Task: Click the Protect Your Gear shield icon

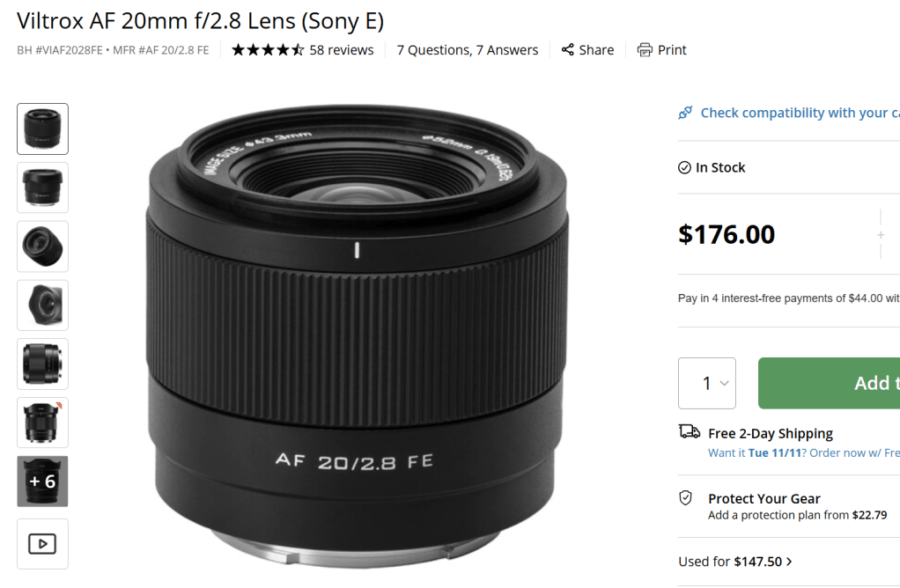Action: tap(685, 498)
